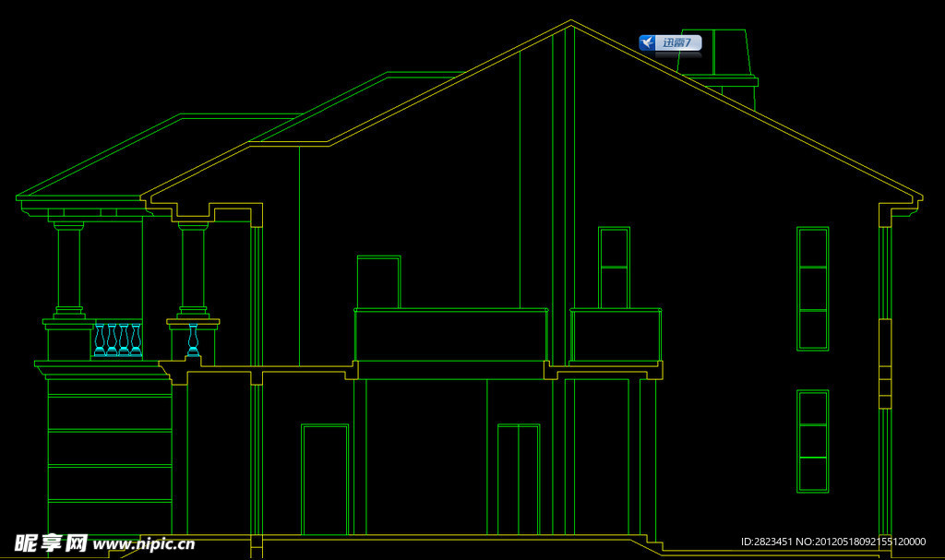Pick the leftmost porch column
The image size is (945, 560).
pos(68,268)
